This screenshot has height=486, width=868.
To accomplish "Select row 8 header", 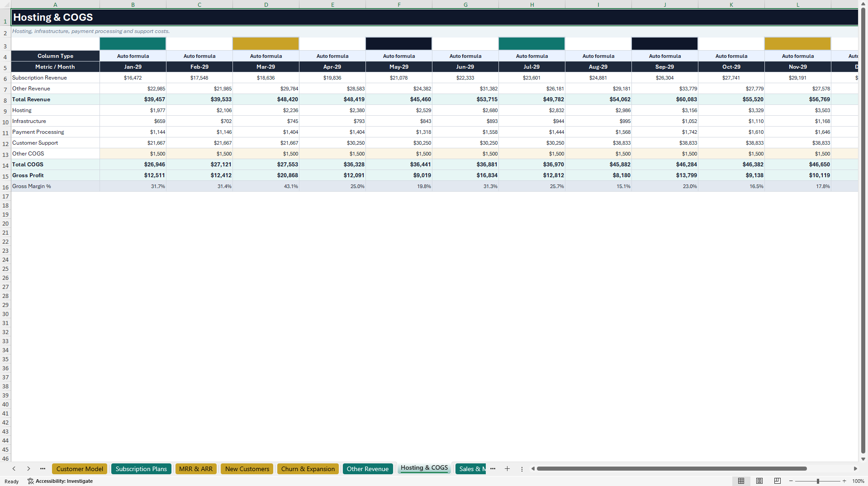I will tap(5, 100).
